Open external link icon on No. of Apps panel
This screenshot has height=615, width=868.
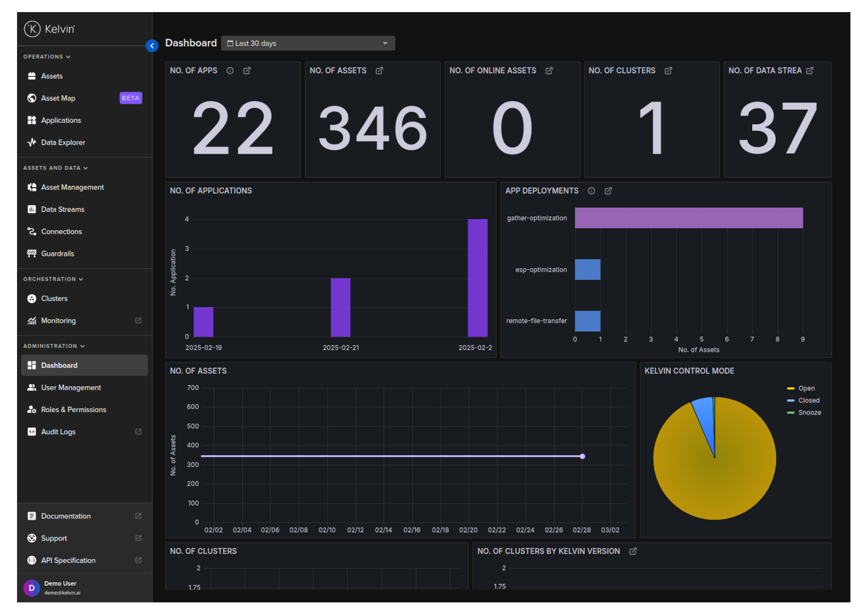[x=247, y=71]
